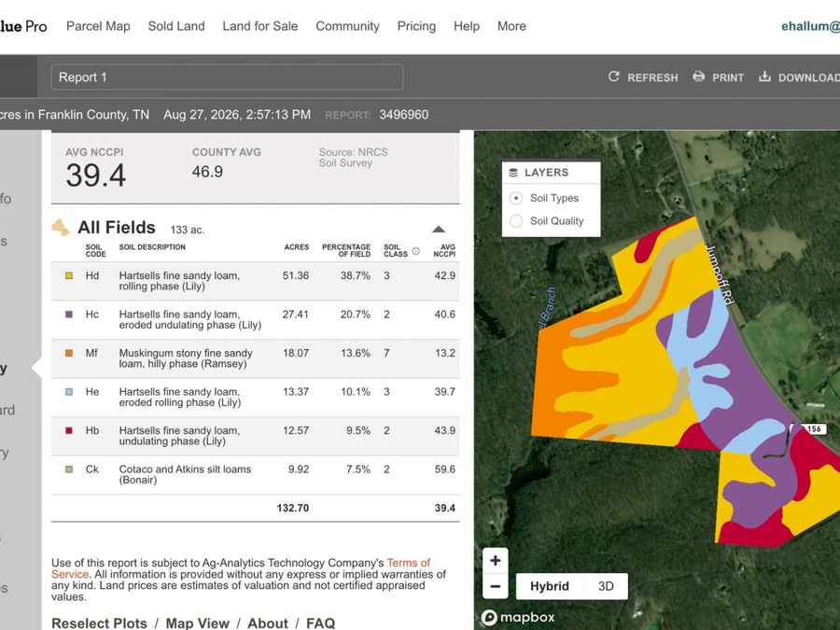Click the 51.36 acres value
840x630 pixels.
point(296,275)
